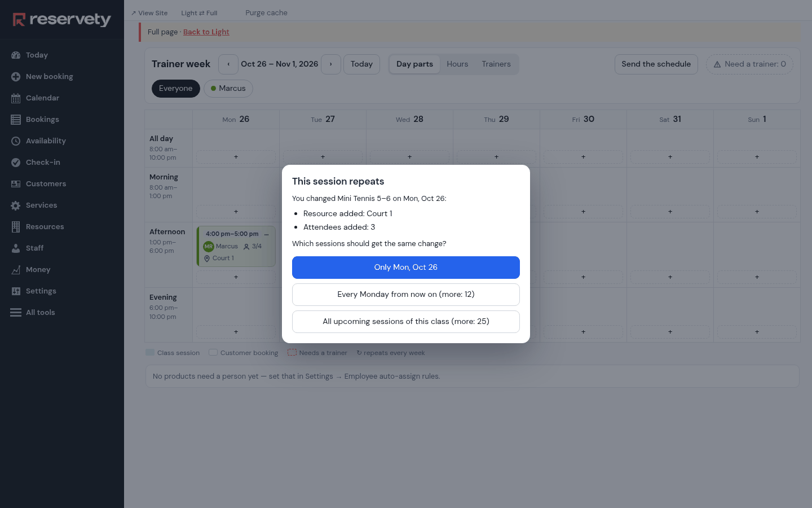Screen dimensions: 812x508
Task: Follow the Back to Light link
Action: pyautogui.click(x=206, y=32)
